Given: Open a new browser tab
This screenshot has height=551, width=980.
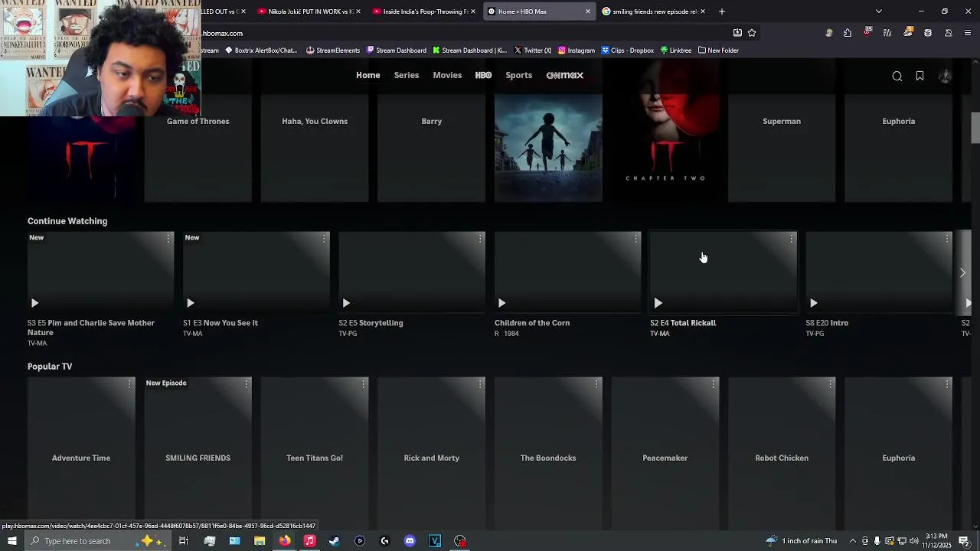Looking at the screenshot, I should (x=721, y=11).
